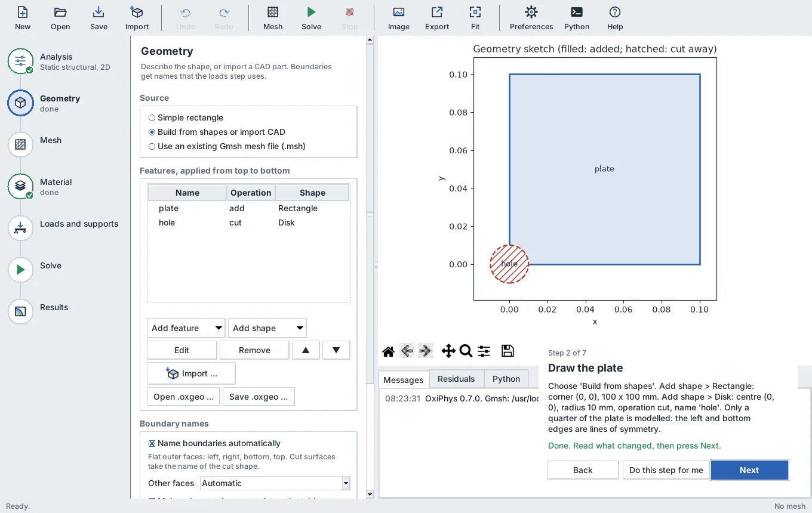Toggle Name boundaries automatically checkbox
Screen dimensions: 812x513
point(214,443)
